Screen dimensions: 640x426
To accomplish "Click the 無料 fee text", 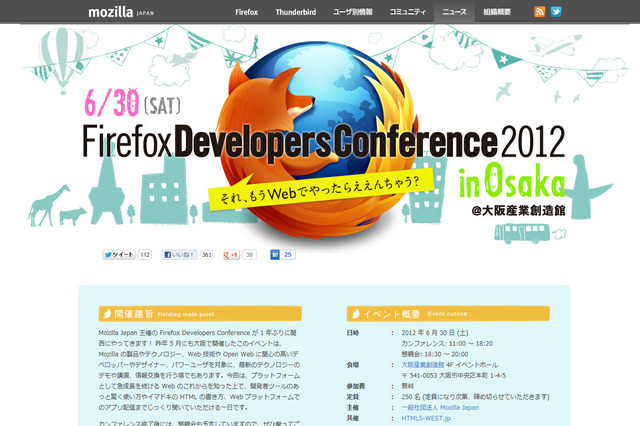I will pos(407,386).
